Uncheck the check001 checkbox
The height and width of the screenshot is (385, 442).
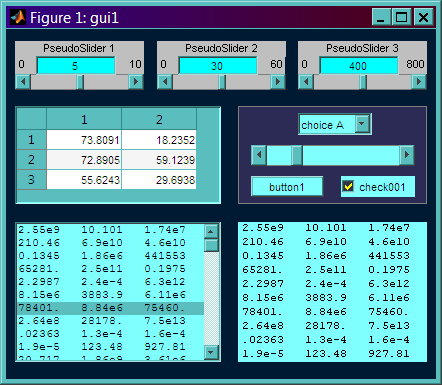tap(348, 187)
